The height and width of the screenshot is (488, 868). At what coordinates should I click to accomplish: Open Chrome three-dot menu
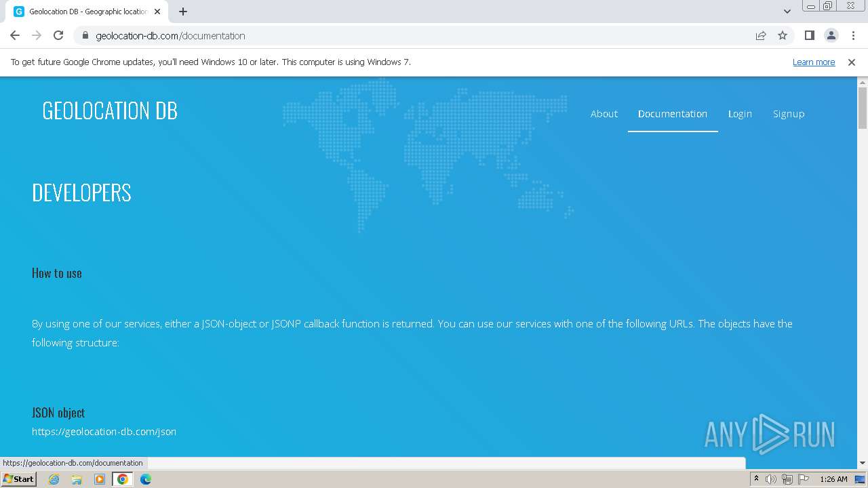coord(852,35)
